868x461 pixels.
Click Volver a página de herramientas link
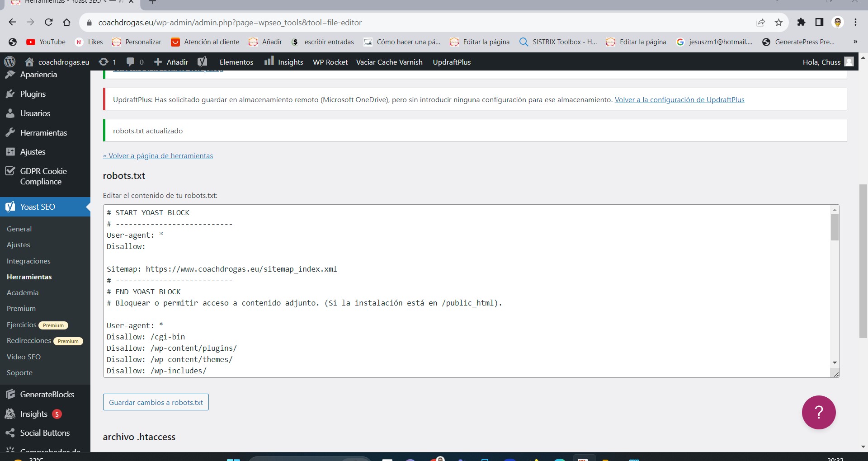158,156
